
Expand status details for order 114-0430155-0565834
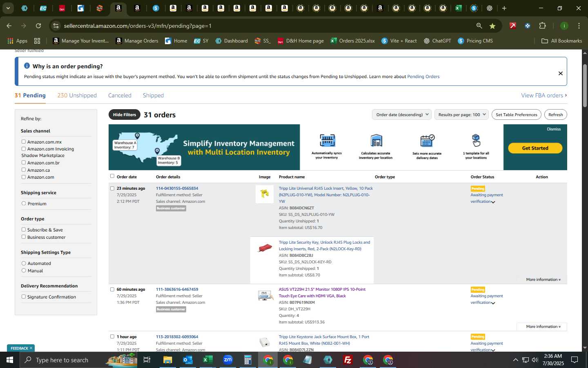pos(493,202)
